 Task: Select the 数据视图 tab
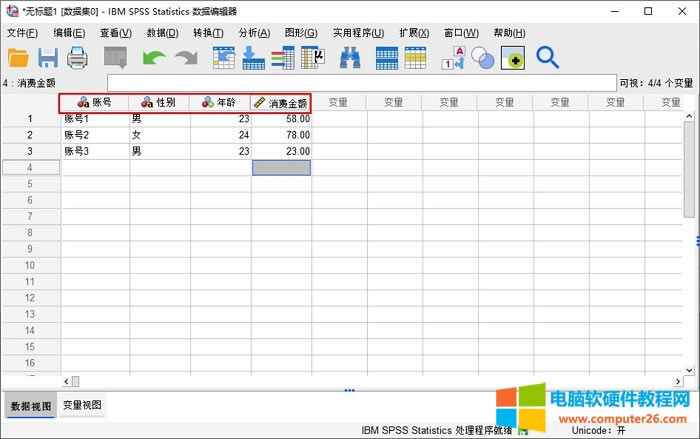pyautogui.click(x=30, y=406)
